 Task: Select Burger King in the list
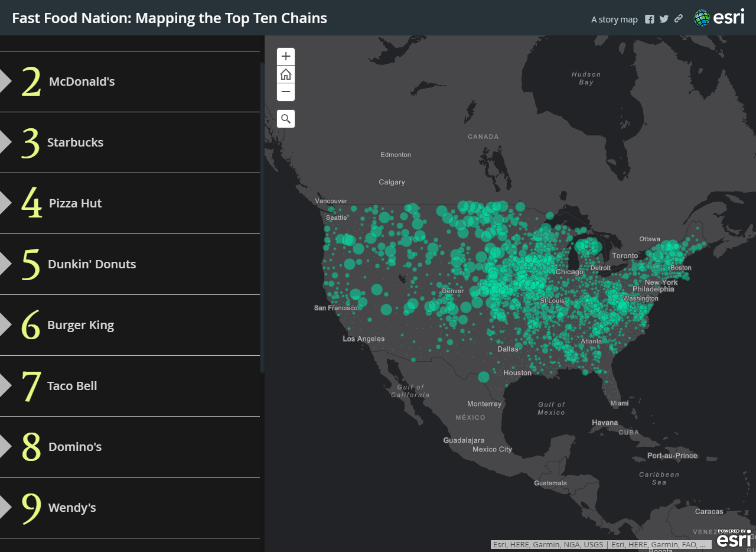pos(80,325)
